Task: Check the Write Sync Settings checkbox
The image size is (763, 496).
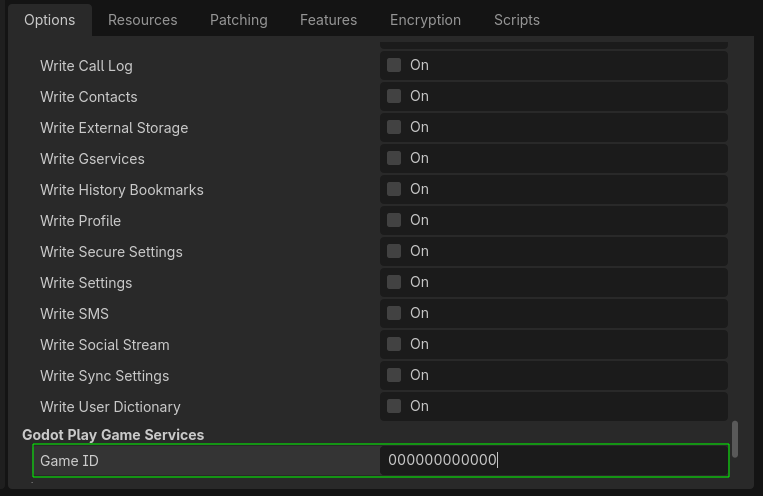Action: [x=394, y=375]
